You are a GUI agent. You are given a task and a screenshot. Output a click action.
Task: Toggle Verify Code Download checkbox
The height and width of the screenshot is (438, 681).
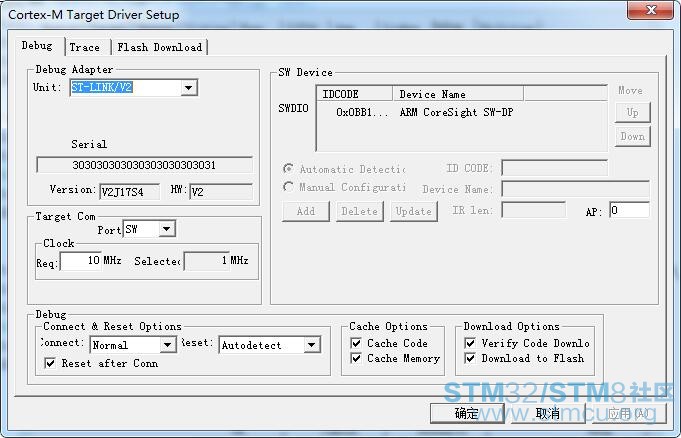[470, 343]
